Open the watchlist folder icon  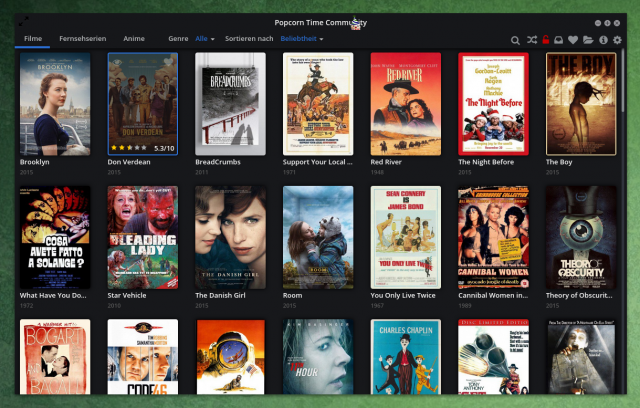[588, 40]
